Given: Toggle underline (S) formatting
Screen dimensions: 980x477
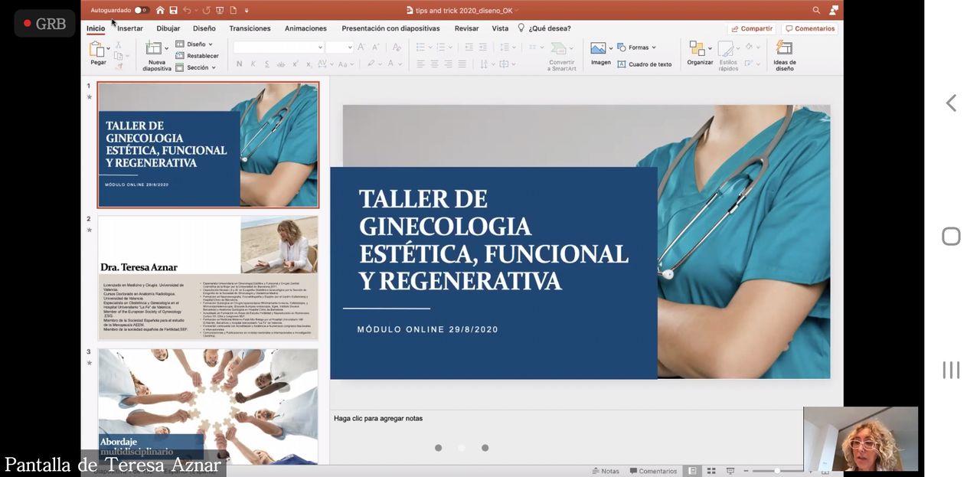Looking at the screenshot, I should [266, 64].
